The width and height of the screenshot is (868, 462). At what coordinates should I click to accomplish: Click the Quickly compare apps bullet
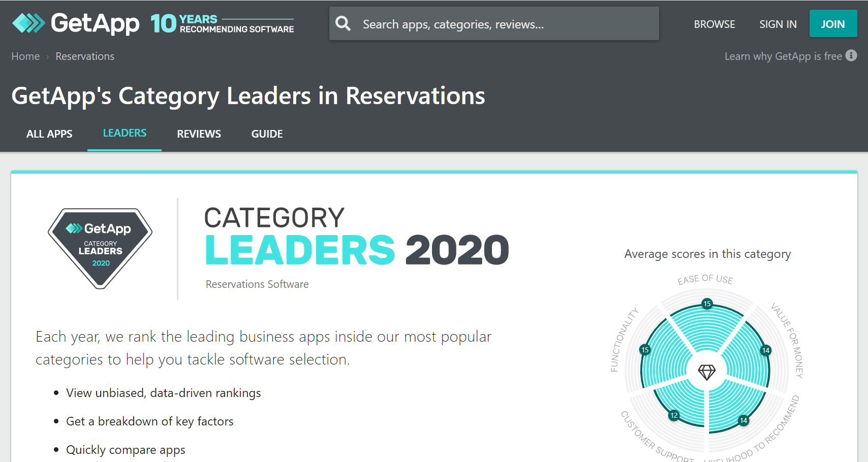click(126, 450)
